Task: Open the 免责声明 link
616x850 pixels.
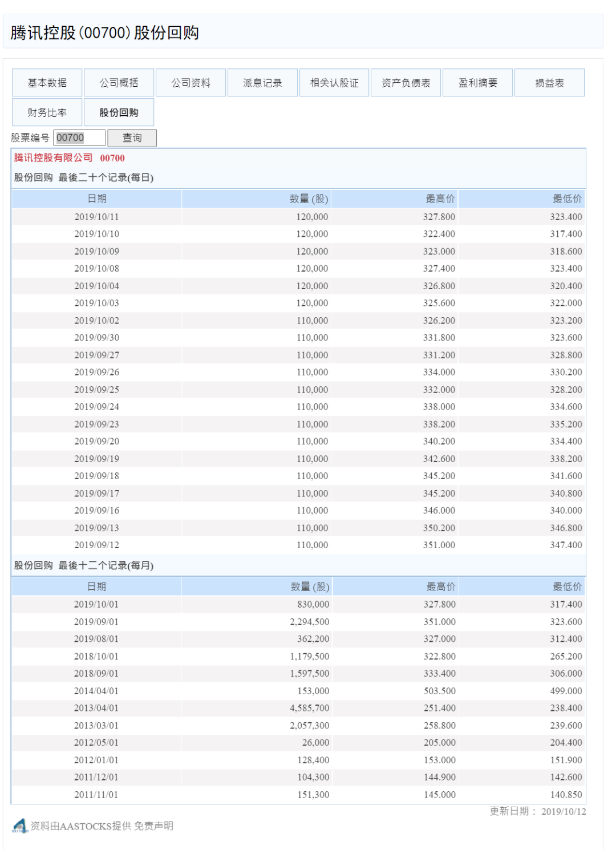Action: [x=153, y=825]
